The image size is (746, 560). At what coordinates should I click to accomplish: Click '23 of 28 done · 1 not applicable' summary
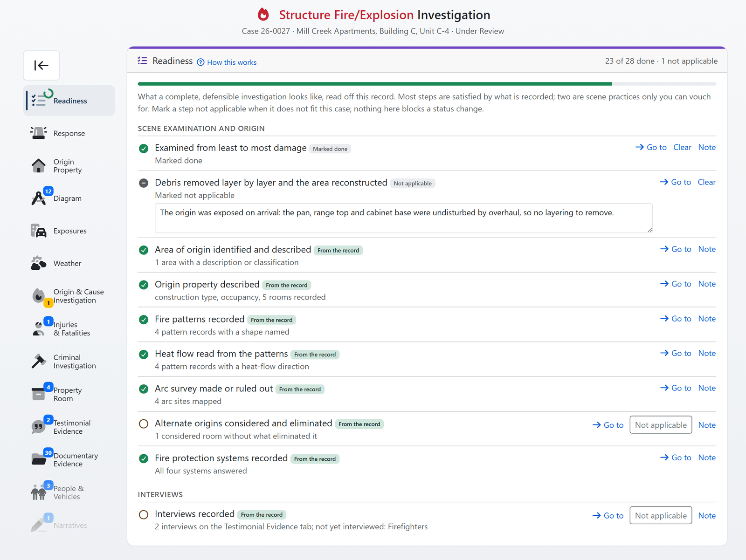661,61
